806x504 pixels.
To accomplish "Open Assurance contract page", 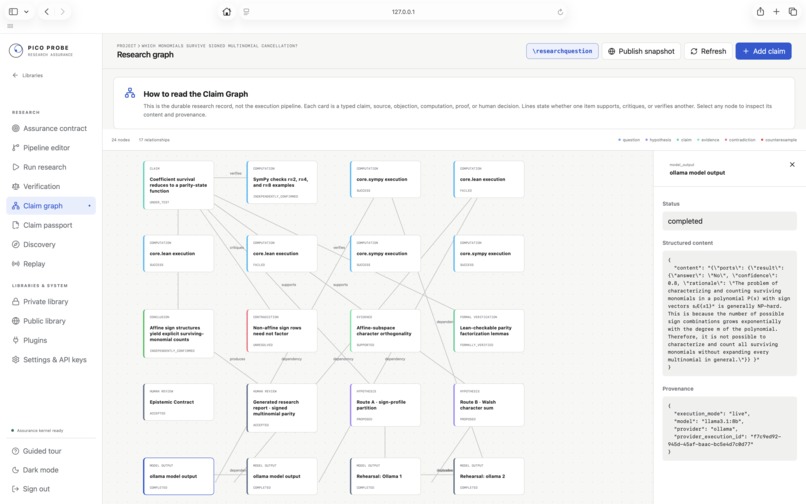I will tap(51, 129).
